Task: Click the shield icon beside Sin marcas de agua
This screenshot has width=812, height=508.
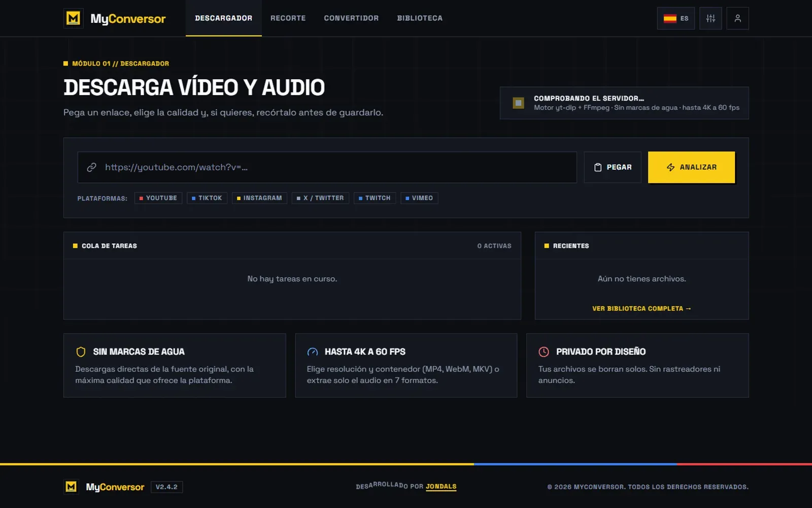Action: (x=81, y=352)
